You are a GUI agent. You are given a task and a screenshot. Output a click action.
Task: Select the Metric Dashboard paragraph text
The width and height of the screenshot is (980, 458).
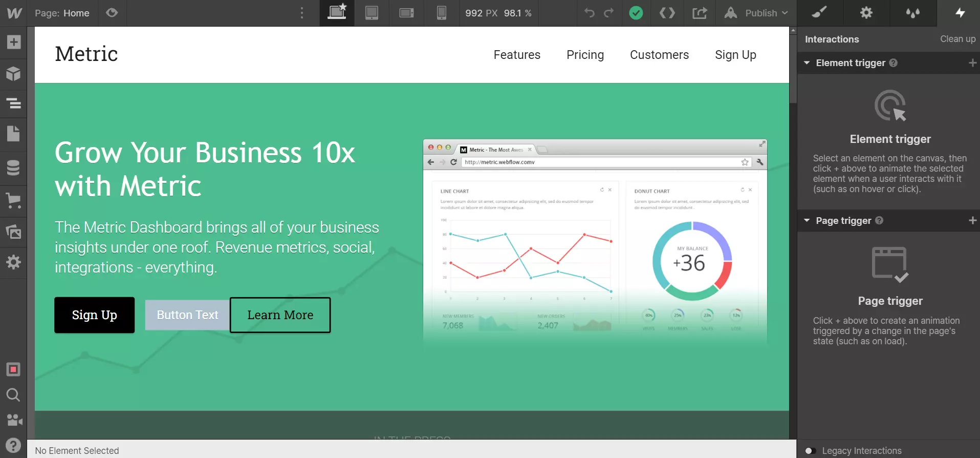tap(217, 247)
